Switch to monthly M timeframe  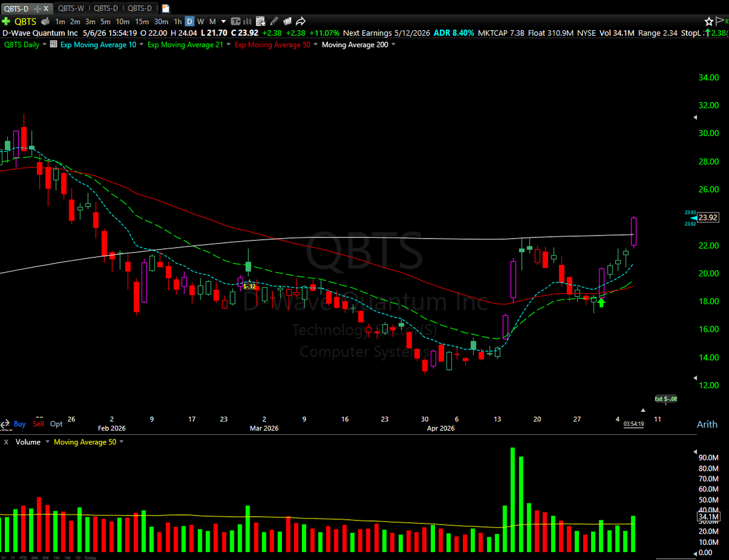point(213,22)
